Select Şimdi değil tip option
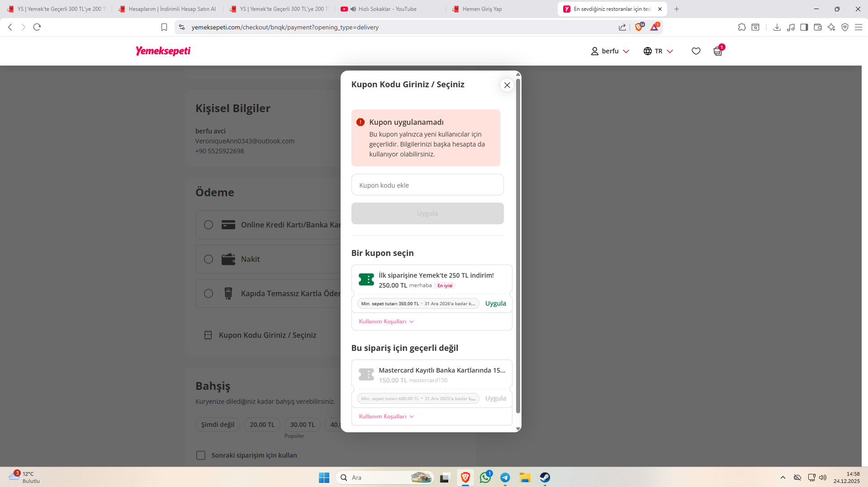Viewport: 868px width, 487px height. (218, 425)
